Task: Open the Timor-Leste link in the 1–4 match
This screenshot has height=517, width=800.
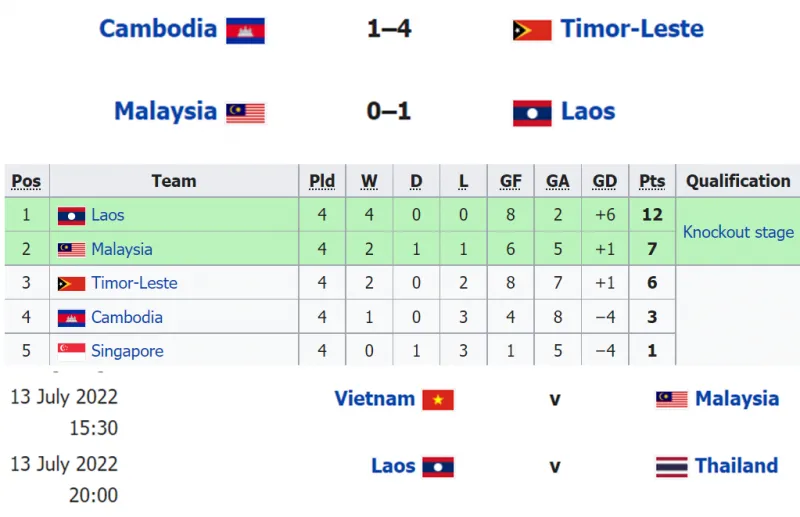Action: [x=632, y=28]
